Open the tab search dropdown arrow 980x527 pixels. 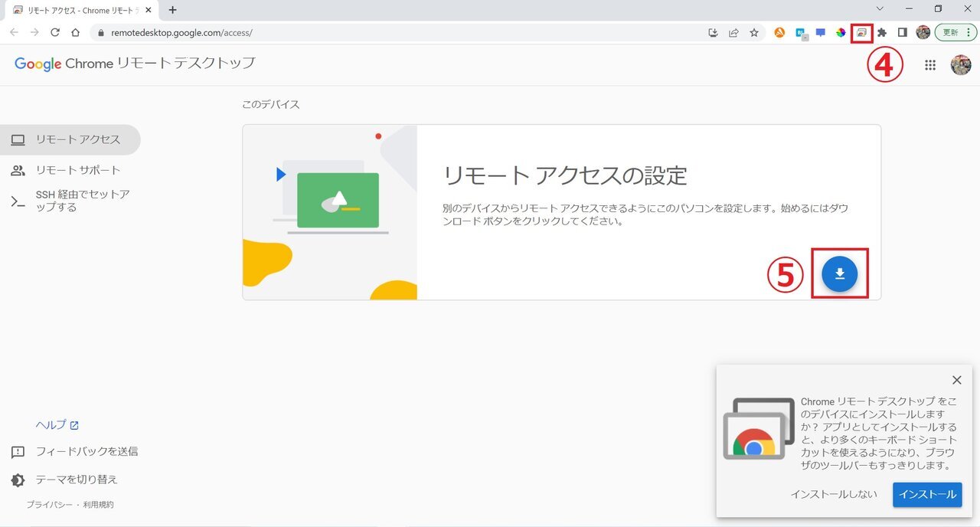(880, 9)
